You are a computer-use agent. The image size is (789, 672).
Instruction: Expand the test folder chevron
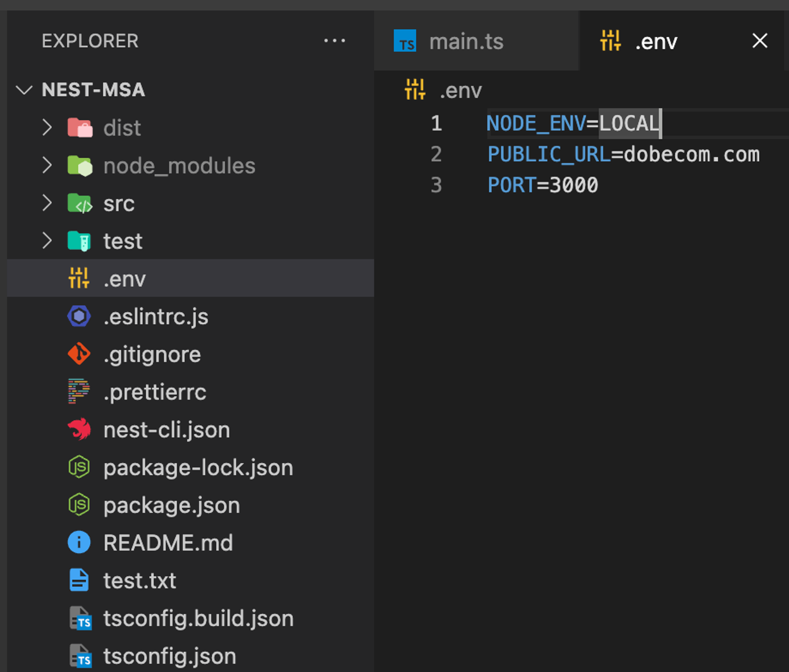click(47, 241)
